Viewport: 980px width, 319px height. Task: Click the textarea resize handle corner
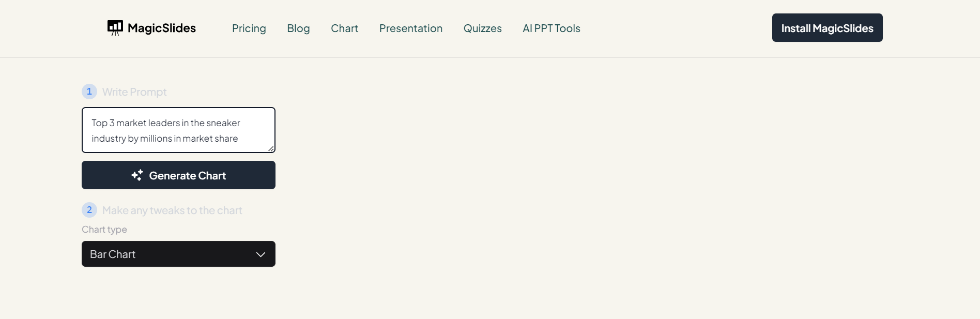point(271,149)
